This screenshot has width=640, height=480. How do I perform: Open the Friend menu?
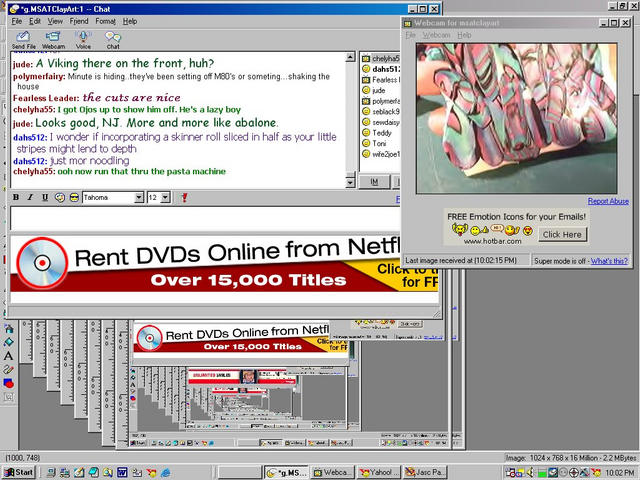tap(79, 21)
